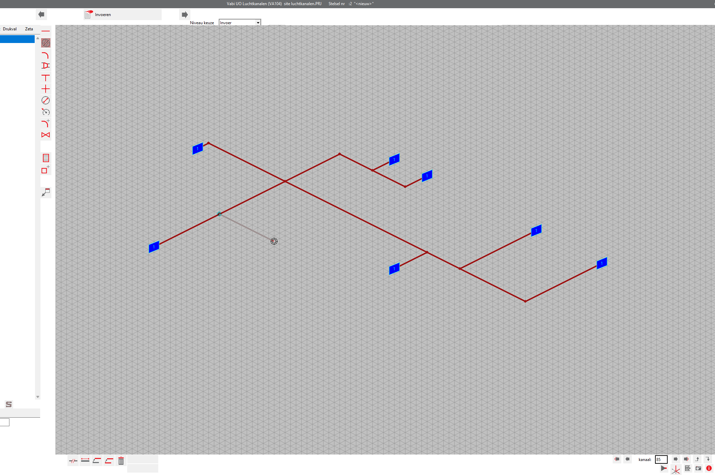Click the kanaal number input field
715x475 pixels.
tap(661, 459)
